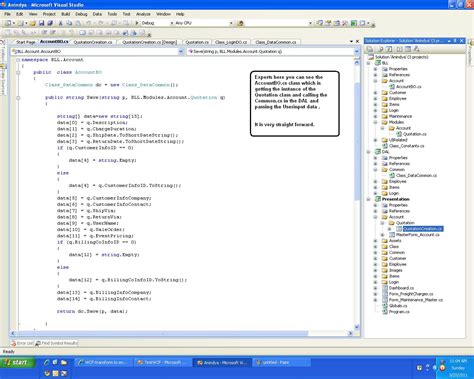Select Program.cs in Solution Explorer
This screenshot has height=379, width=474.
coord(396,312)
